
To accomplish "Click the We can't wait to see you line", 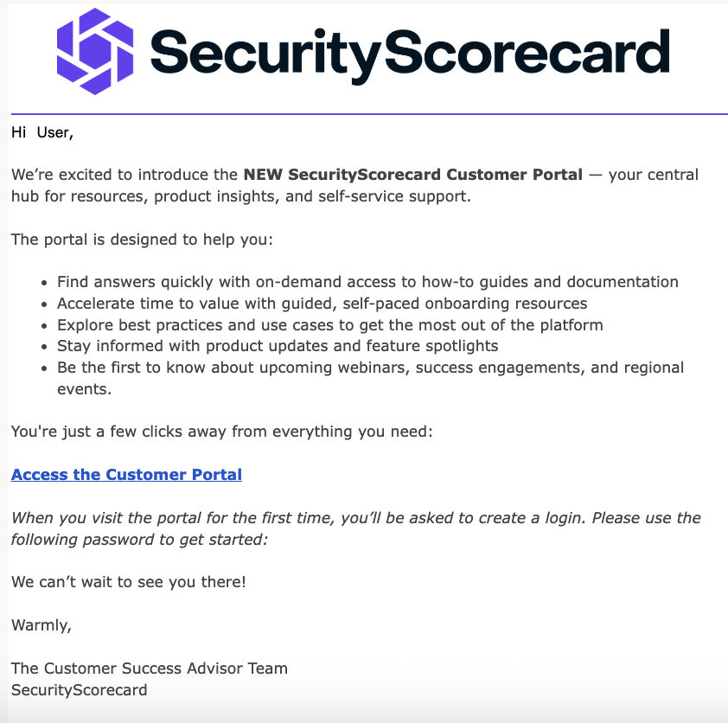I will 129,582.
